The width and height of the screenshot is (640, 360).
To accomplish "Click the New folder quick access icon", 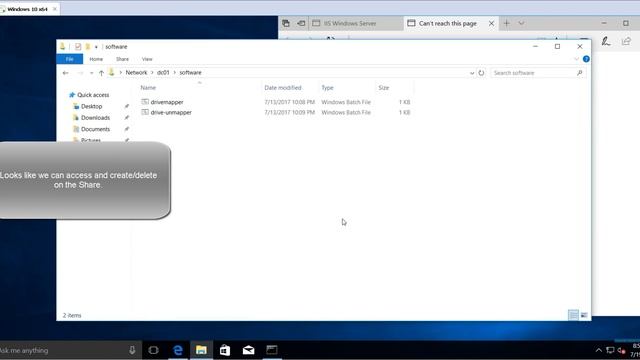I will tap(87, 47).
